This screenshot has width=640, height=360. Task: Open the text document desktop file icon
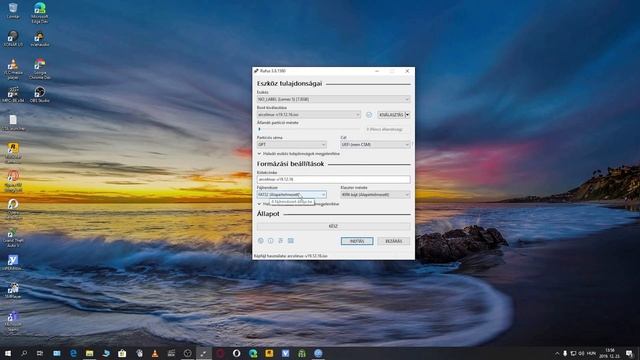coord(13,123)
